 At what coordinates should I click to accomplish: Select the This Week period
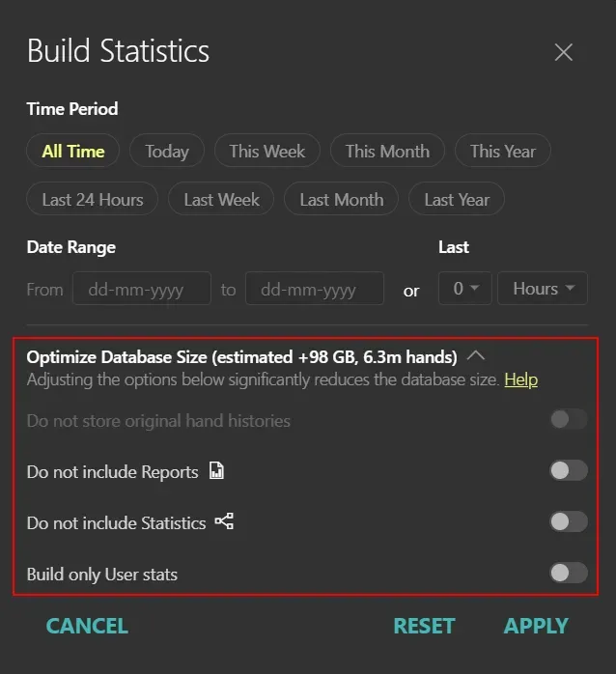tap(266, 152)
